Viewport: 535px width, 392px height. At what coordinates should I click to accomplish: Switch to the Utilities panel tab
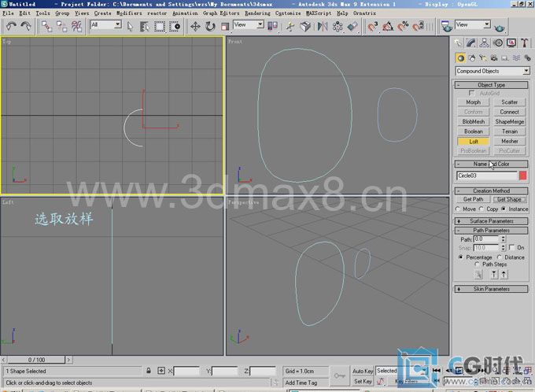(525, 43)
